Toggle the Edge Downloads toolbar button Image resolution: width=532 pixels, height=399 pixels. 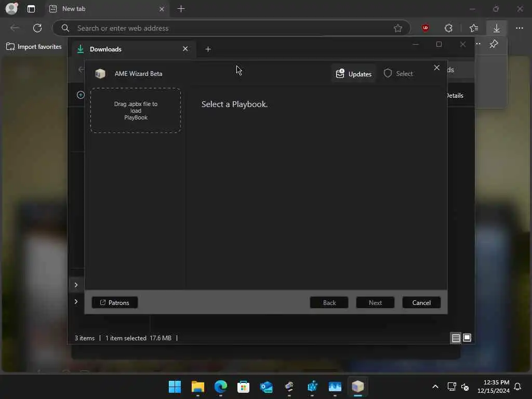[x=496, y=28]
